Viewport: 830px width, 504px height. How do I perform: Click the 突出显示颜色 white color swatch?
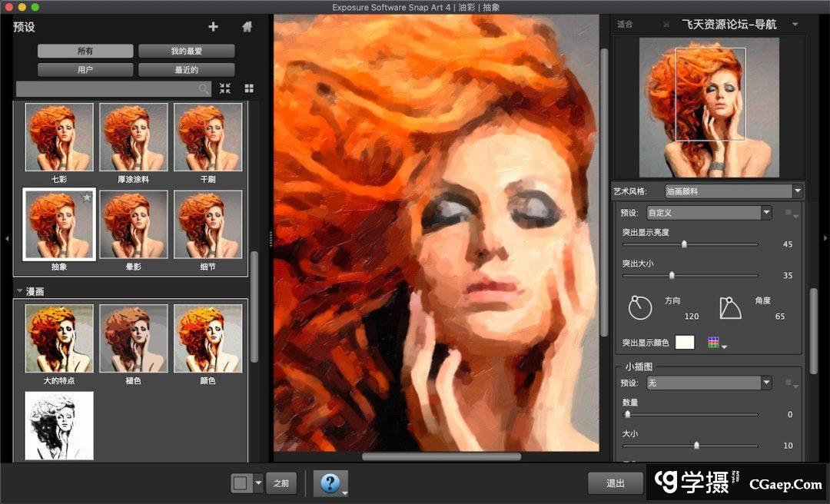(684, 343)
